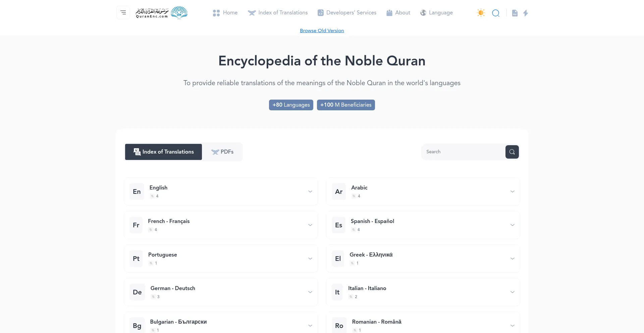The width and height of the screenshot is (644, 333).
Task: Click the header search magnifier icon
Action: tap(496, 13)
